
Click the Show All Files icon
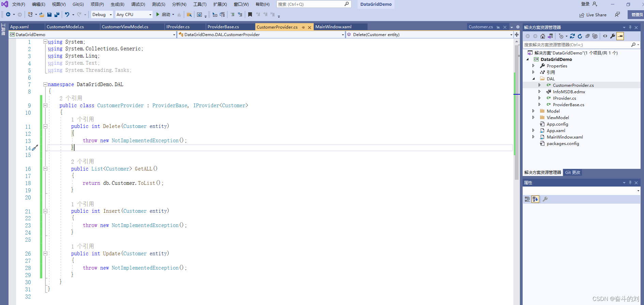pos(595,36)
